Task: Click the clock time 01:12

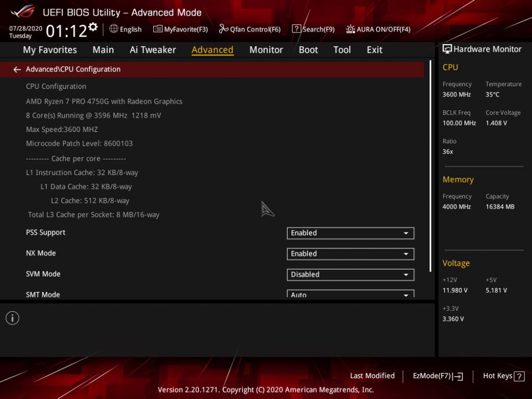Action: click(66, 31)
